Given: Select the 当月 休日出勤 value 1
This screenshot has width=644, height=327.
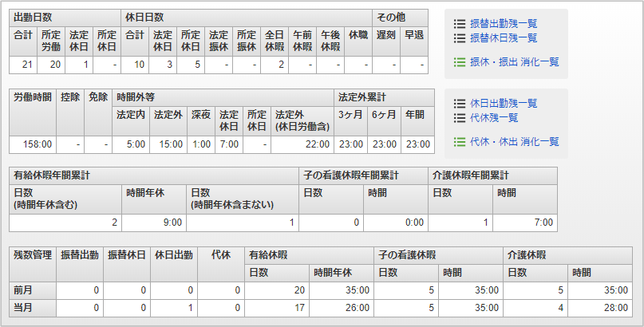Looking at the screenshot, I should pyautogui.click(x=174, y=308).
